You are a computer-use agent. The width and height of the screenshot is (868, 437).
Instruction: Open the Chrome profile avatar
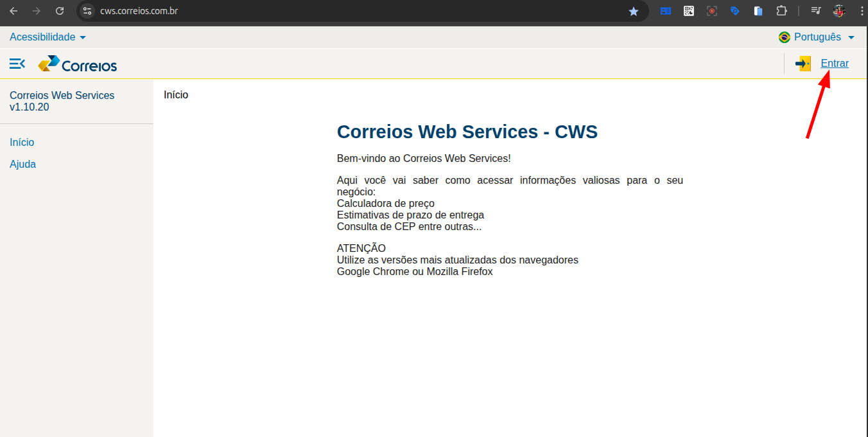[839, 11]
